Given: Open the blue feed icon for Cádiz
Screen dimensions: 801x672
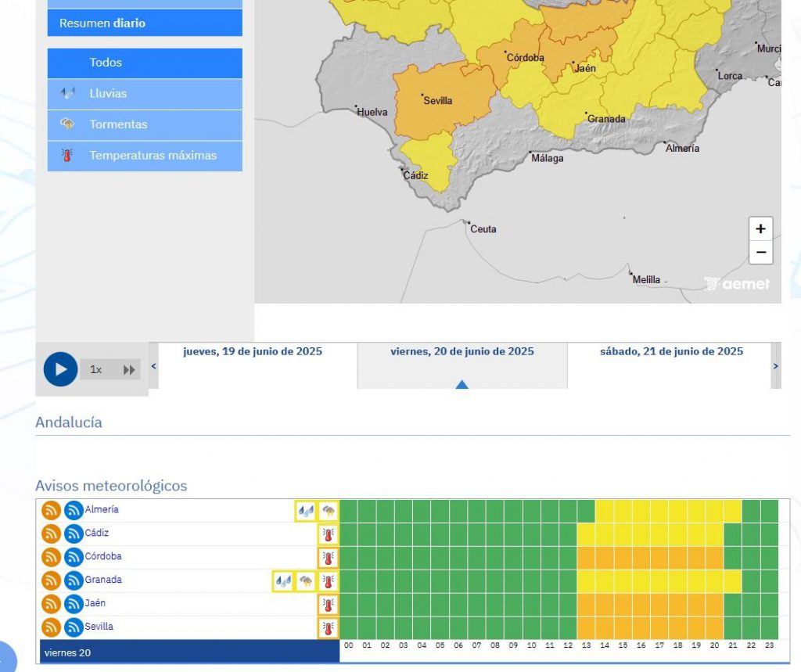Looking at the screenshot, I should point(74,534).
